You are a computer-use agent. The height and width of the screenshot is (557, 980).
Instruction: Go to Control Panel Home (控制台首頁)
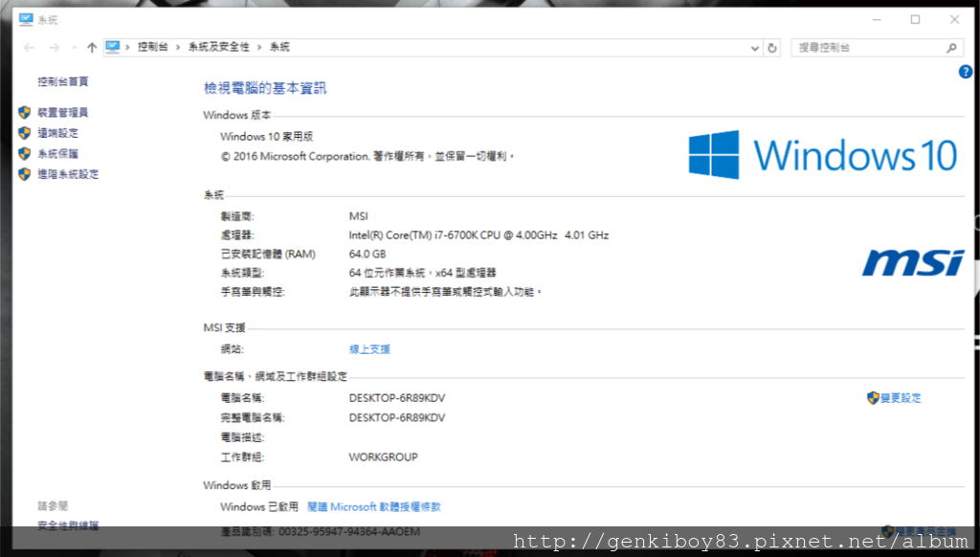click(62, 81)
